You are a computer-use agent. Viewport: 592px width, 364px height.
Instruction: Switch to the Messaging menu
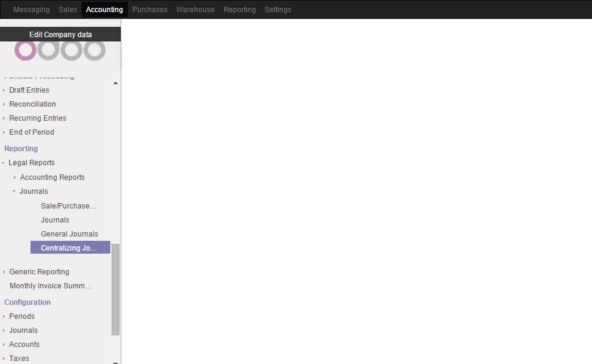(31, 9)
